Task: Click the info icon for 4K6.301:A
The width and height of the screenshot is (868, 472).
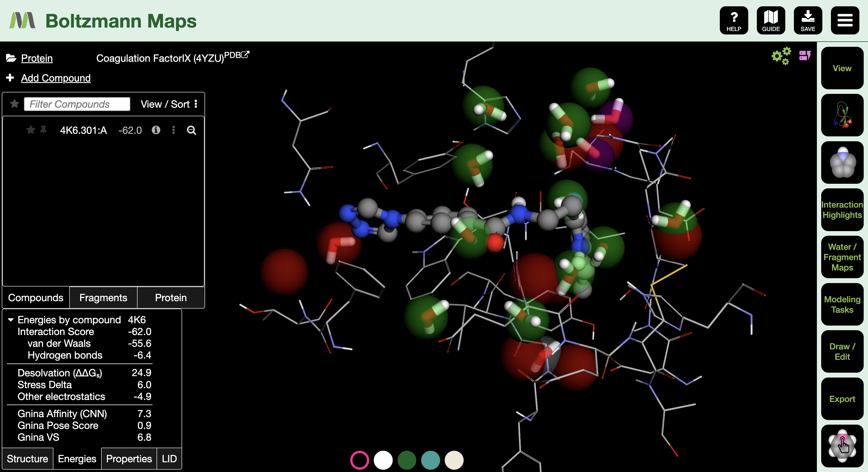Action: point(156,130)
